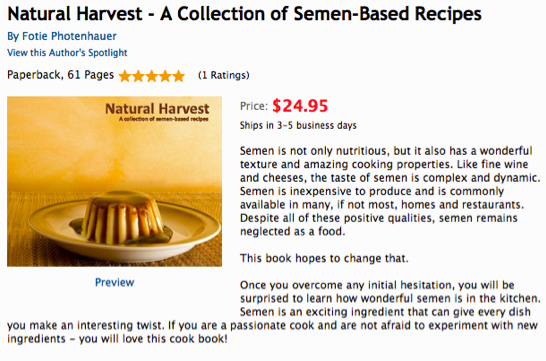Click the paragraph starting Once you overcome
Viewport: 546px width, 361px height.
tap(274, 312)
